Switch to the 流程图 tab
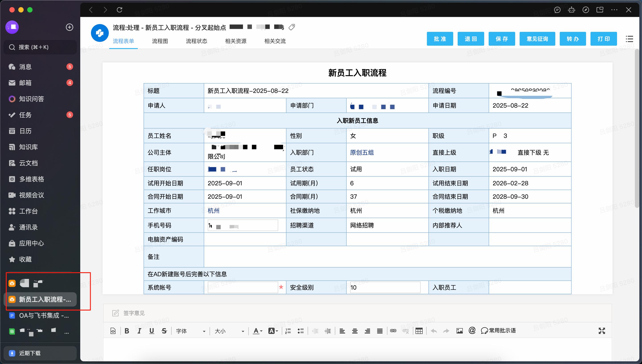 click(160, 41)
